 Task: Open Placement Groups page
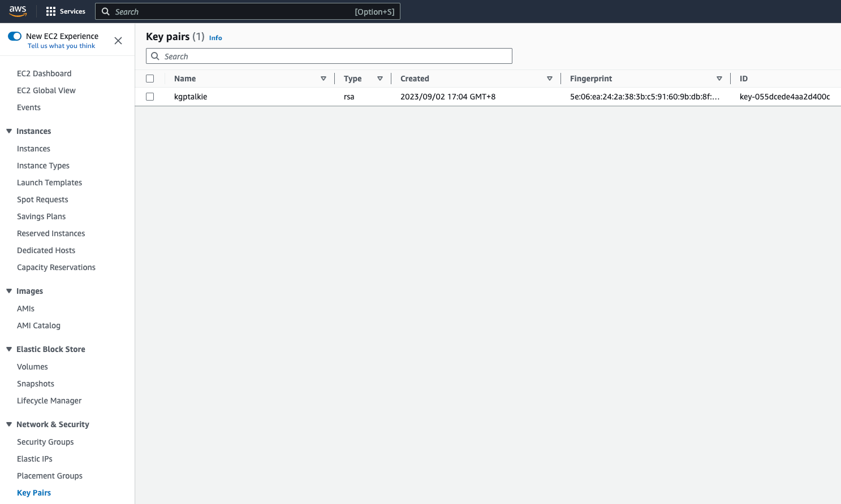coord(50,476)
